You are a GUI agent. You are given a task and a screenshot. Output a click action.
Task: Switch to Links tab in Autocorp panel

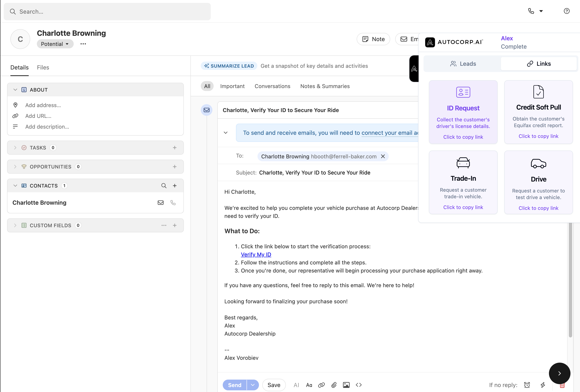point(539,64)
